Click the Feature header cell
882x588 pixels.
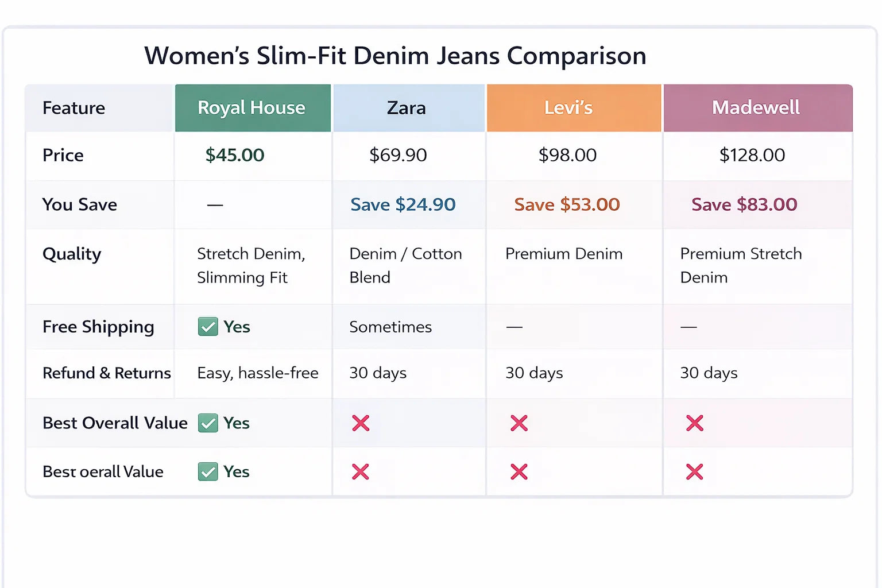74,108
